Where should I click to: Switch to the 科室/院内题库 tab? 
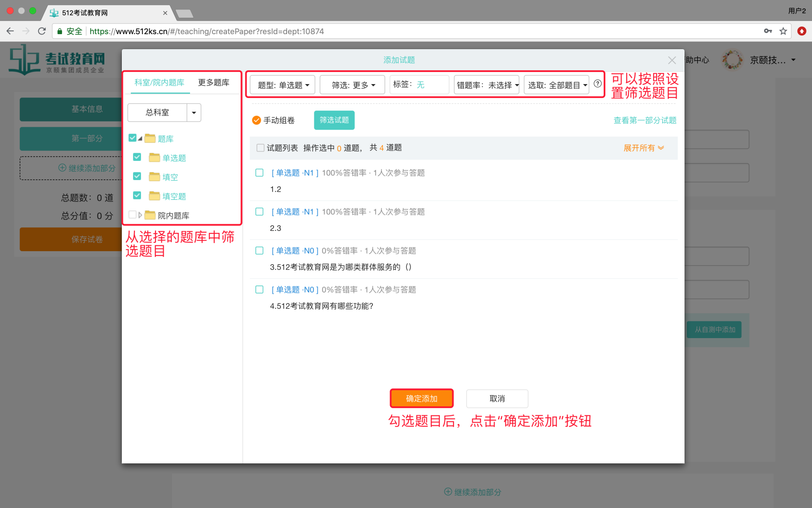(x=159, y=82)
